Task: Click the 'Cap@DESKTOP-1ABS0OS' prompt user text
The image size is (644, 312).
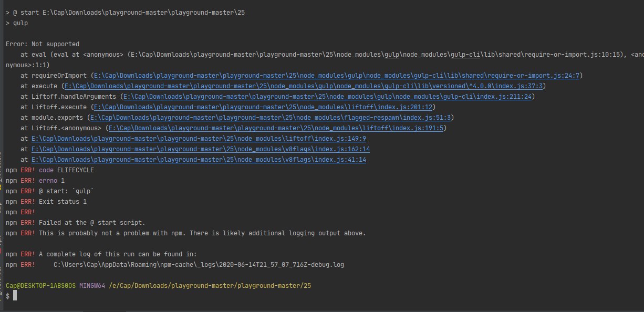Action: click(41, 285)
